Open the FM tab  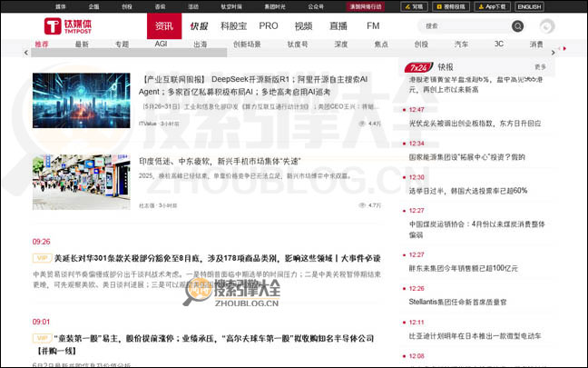point(373,26)
